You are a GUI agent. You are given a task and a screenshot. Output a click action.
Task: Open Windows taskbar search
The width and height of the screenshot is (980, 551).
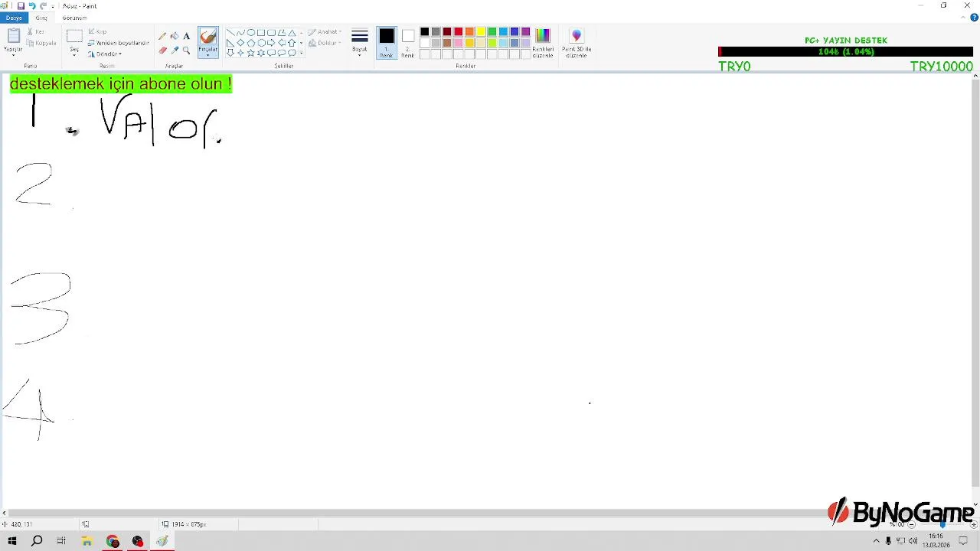point(37,541)
